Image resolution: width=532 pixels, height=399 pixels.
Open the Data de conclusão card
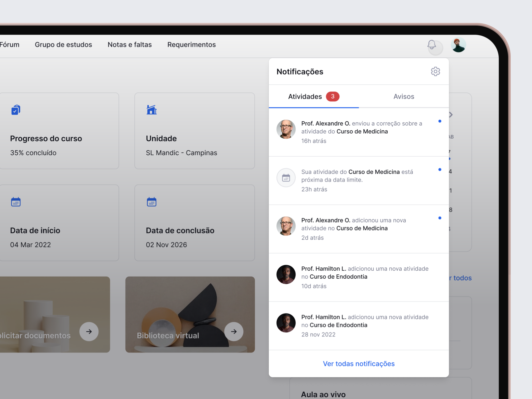coord(195,223)
